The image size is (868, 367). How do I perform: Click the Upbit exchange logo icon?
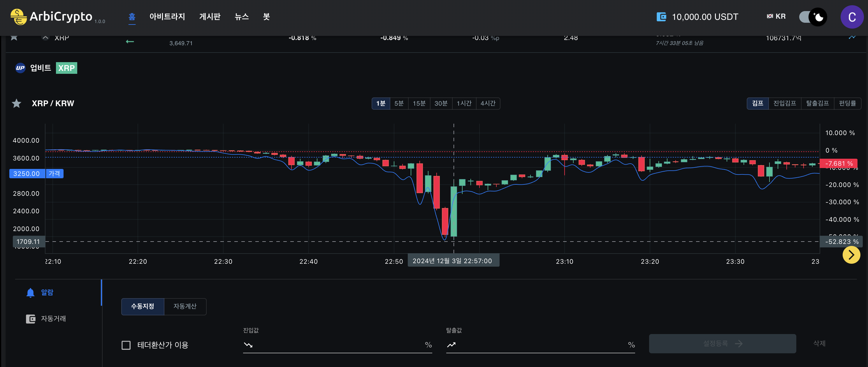pos(20,68)
